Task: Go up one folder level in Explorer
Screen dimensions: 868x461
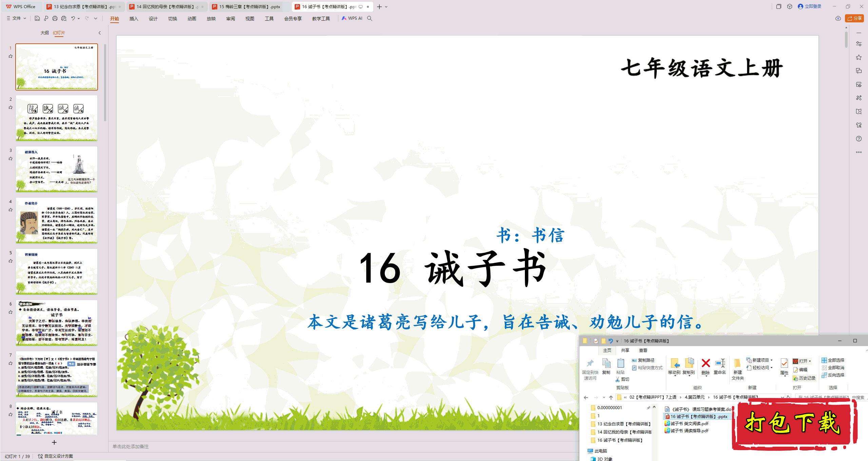Action: (x=611, y=397)
